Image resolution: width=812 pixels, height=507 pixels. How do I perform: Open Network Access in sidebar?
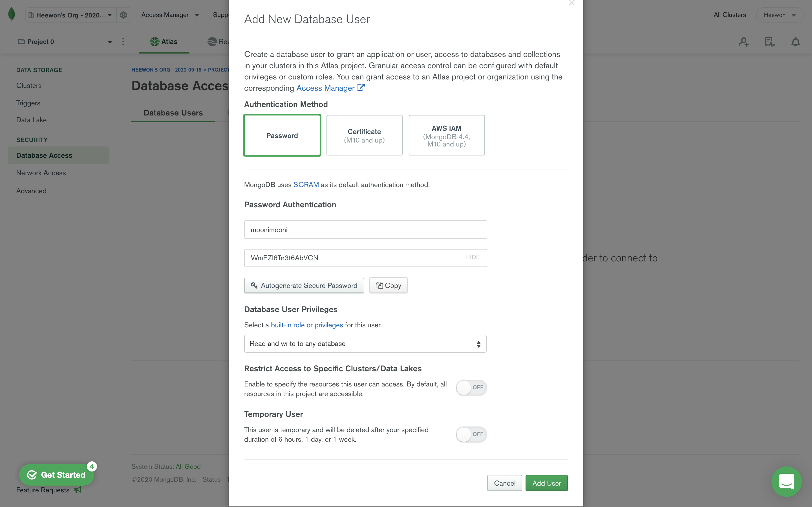(x=41, y=173)
